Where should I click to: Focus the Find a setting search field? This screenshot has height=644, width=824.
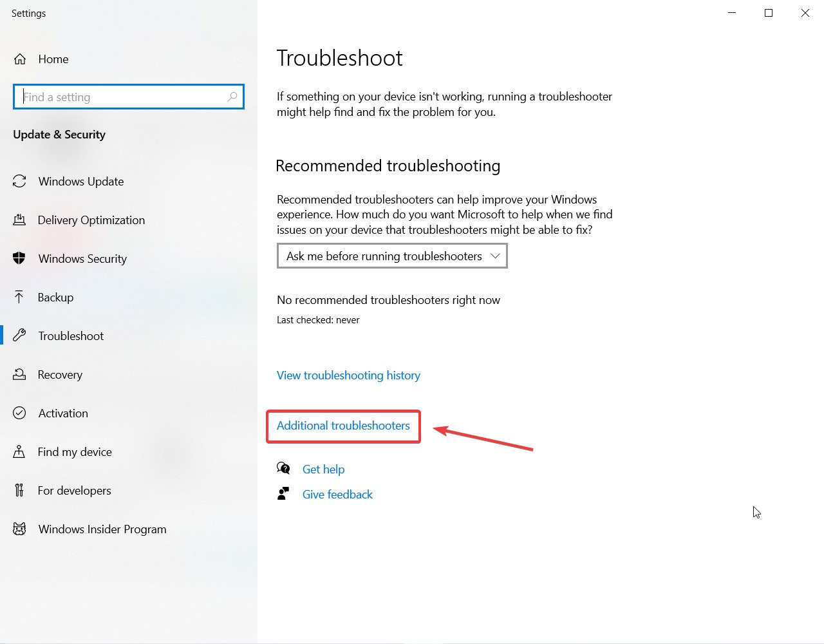coord(129,97)
